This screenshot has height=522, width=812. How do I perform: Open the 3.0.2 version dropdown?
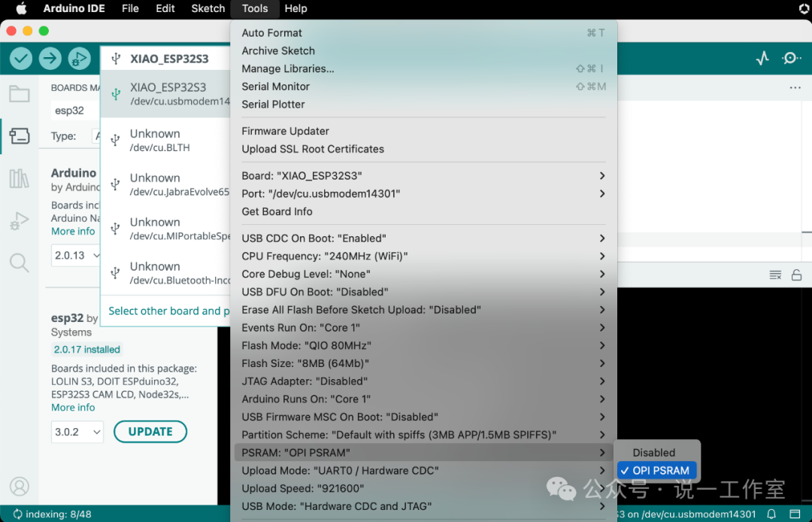coord(77,432)
